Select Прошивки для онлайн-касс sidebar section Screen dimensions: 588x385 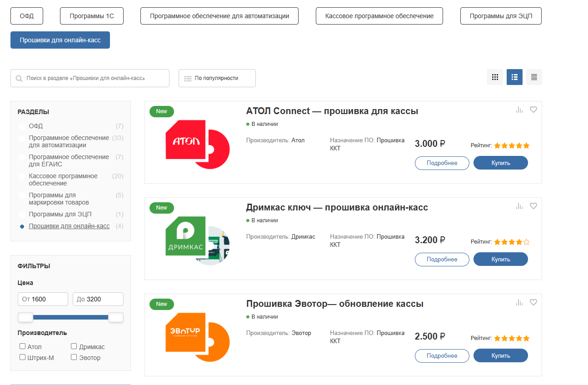(x=69, y=226)
